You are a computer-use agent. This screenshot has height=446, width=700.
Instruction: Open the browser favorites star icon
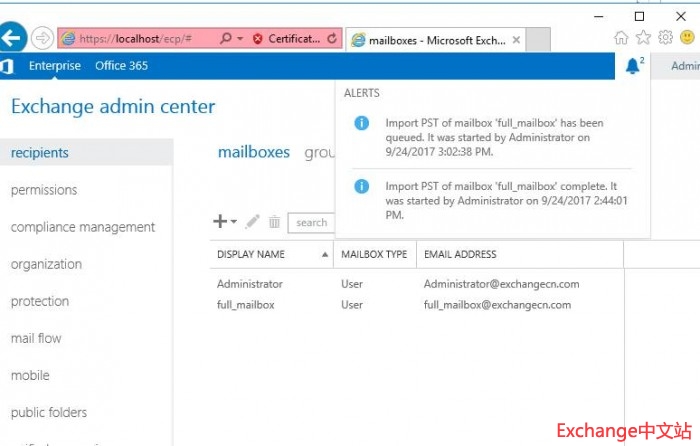643,38
